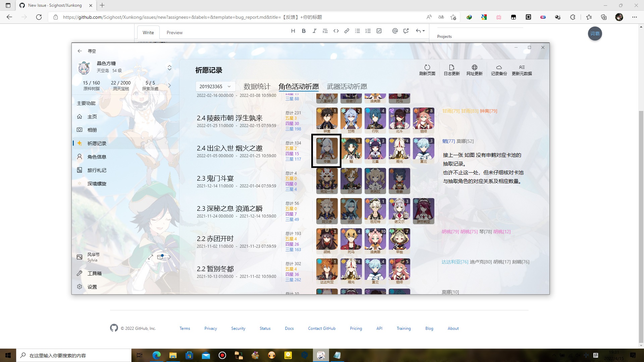Click 记录备份 backup cloud icon
This screenshot has height=362, width=644.
[x=499, y=70]
